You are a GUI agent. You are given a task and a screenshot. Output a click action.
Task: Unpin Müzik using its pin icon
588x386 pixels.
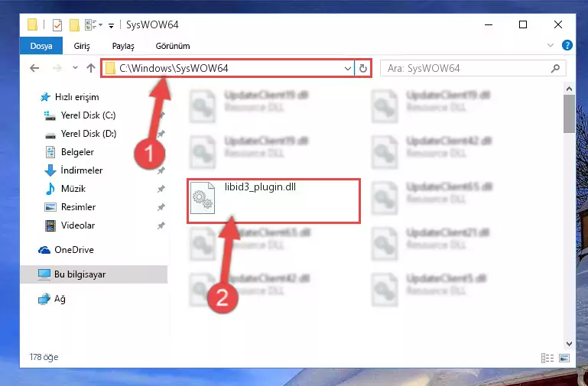click(161, 189)
